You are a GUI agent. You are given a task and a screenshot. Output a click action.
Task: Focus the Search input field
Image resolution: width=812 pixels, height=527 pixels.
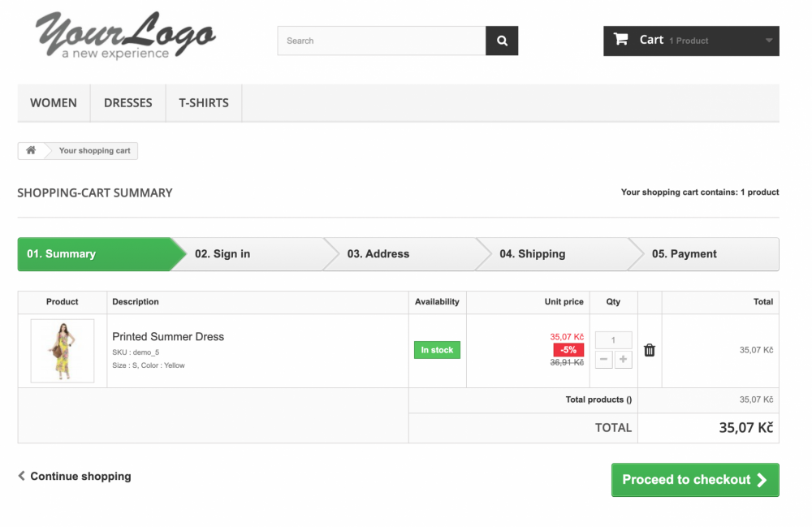click(x=382, y=41)
